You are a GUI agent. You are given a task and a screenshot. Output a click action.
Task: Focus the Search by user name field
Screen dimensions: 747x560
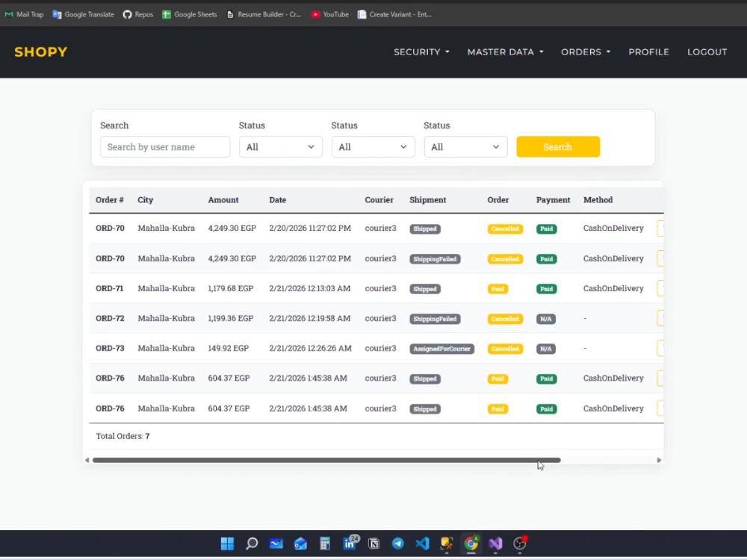(165, 146)
